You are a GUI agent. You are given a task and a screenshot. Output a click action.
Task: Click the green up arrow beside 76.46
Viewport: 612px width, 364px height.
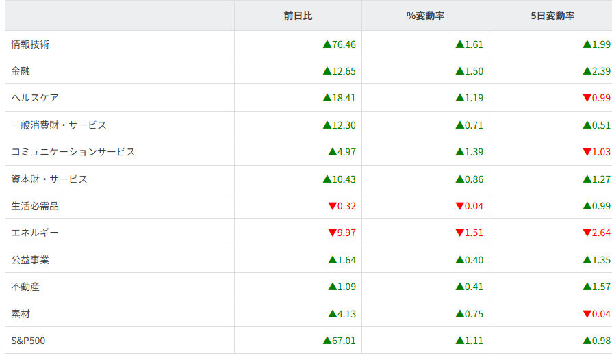(x=327, y=44)
